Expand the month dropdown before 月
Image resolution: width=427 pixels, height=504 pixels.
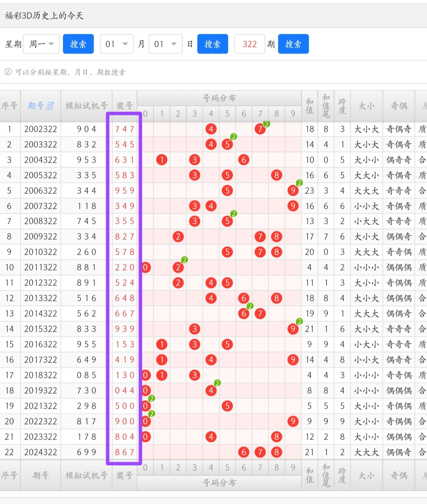tap(117, 44)
